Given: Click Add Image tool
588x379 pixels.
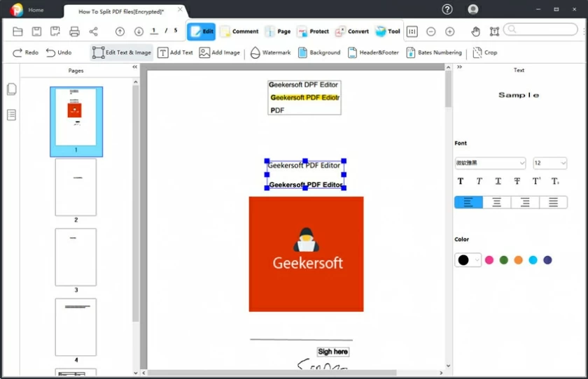Looking at the screenshot, I should (219, 52).
